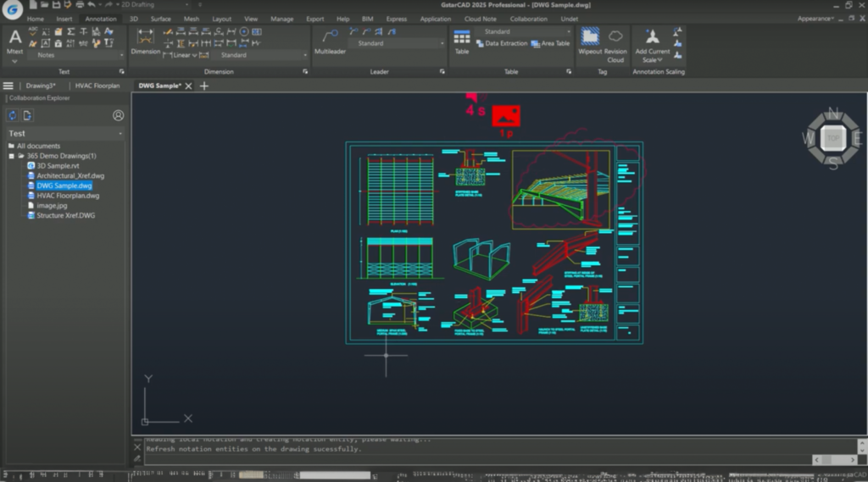Add a new drawing tab with plus button
868x482 pixels.
pos(203,86)
